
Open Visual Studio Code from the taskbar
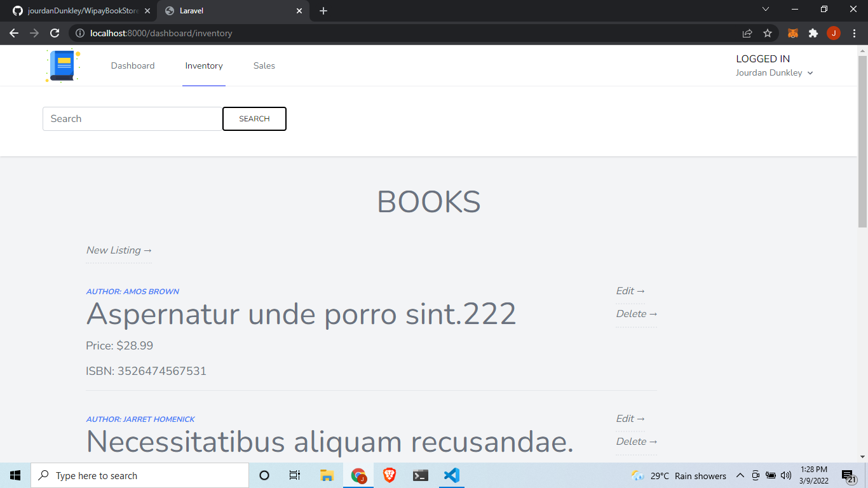[x=451, y=475]
